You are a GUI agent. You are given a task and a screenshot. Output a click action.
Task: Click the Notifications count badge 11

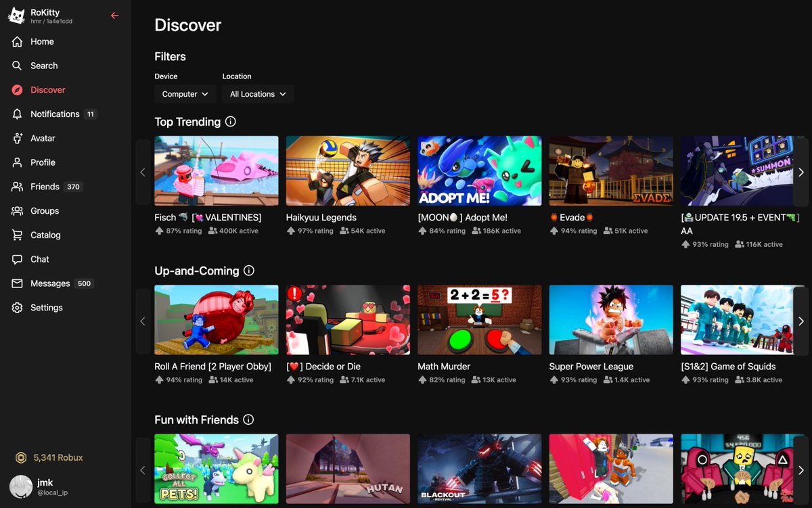pos(91,114)
